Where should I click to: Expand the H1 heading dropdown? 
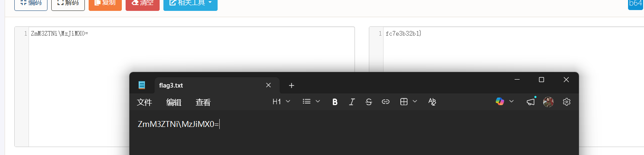click(281, 102)
